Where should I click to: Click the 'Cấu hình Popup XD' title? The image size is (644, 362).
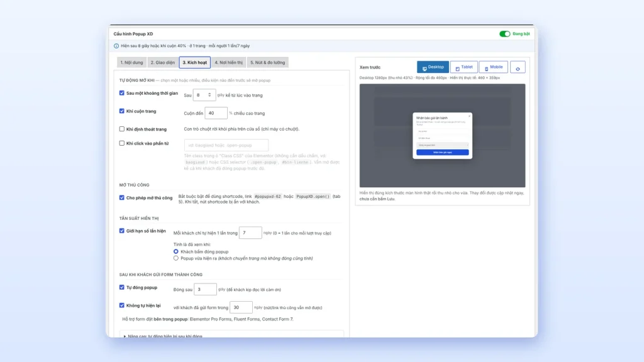tap(133, 34)
